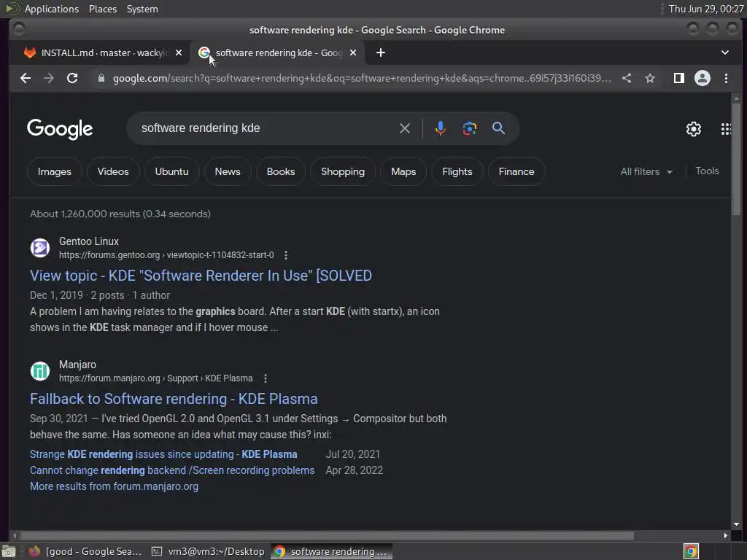747x560 pixels.
Task: Open the System menu
Action: tap(142, 9)
